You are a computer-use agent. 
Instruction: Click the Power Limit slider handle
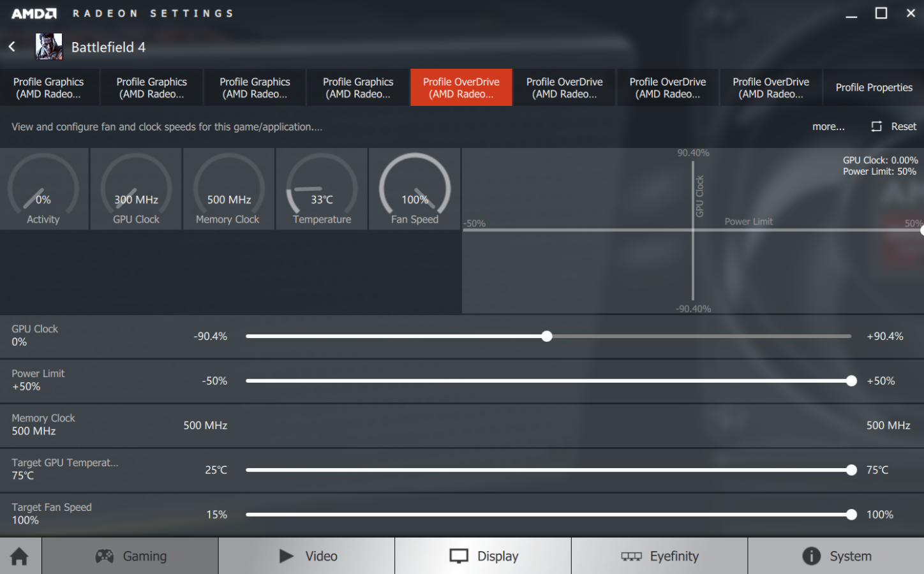tap(851, 381)
